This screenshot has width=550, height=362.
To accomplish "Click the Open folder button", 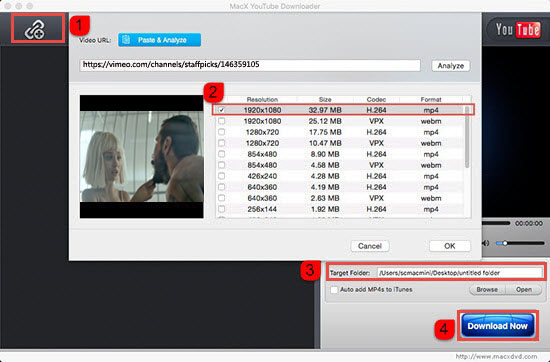I will pyautogui.click(x=524, y=290).
